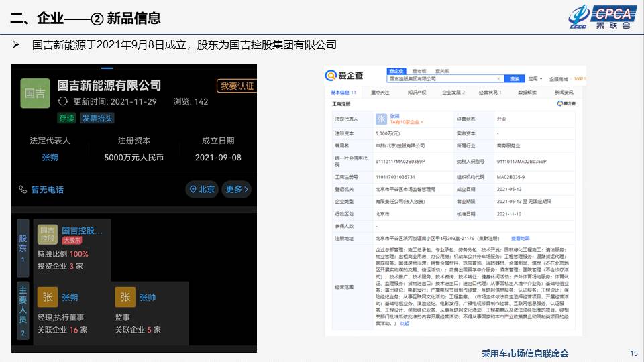The image size is (644, 362).
Task: Select the 股东 1 side tab
Action: pos(23,248)
